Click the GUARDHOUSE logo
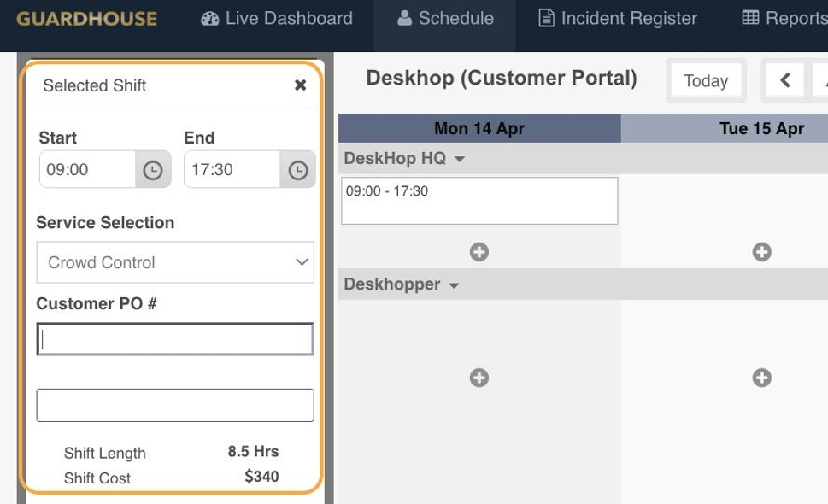 click(x=86, y=19)
